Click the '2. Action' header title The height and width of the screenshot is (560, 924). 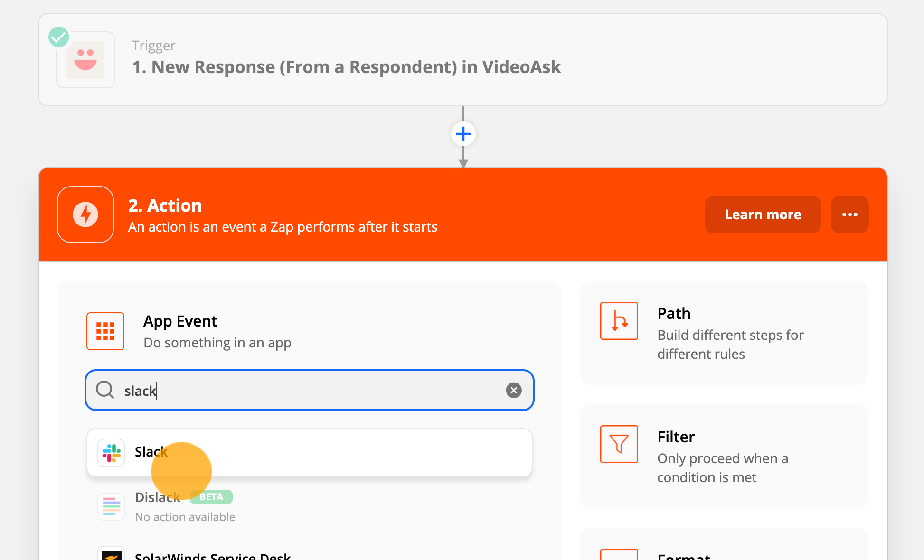click(x=165, y=205)
